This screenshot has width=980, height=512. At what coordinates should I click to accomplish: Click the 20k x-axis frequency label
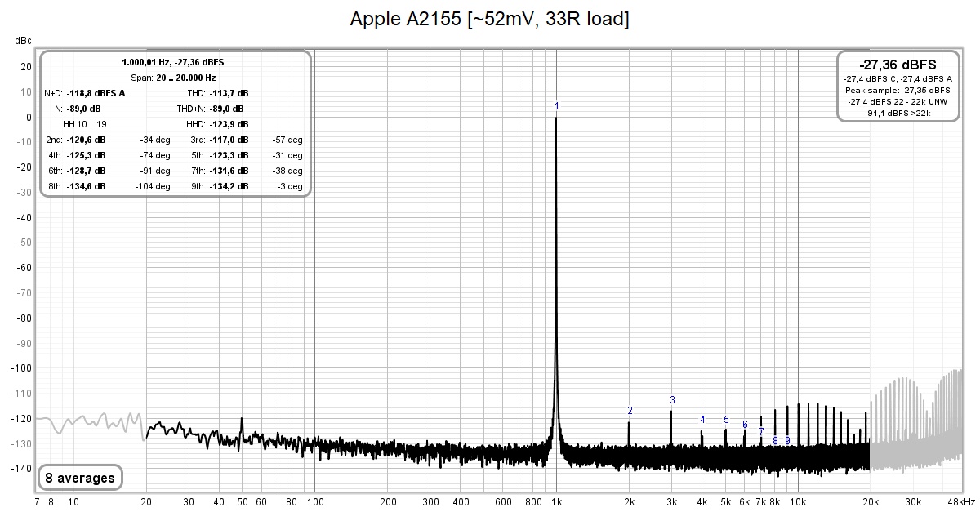pos(871,502)
